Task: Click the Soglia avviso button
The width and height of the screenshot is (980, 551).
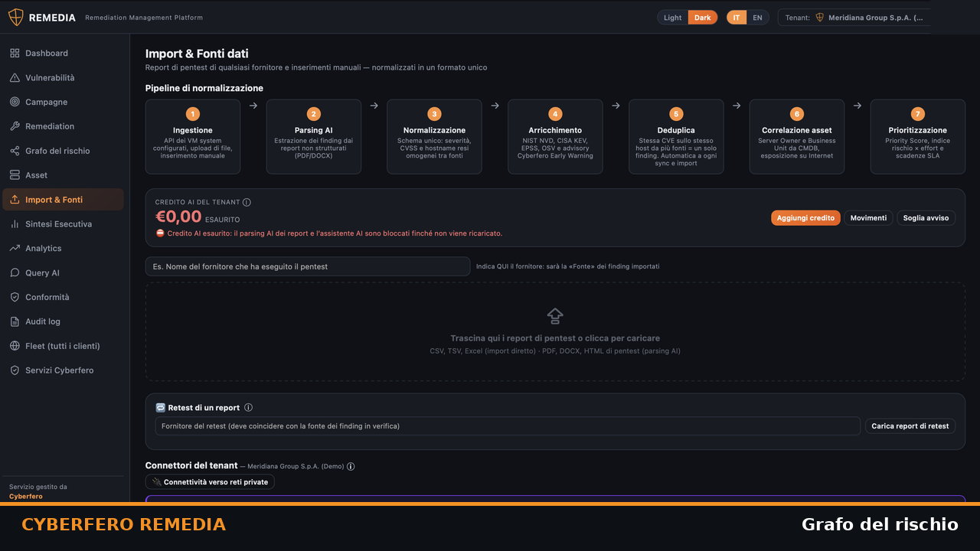Action: click(x=926, y=218)
